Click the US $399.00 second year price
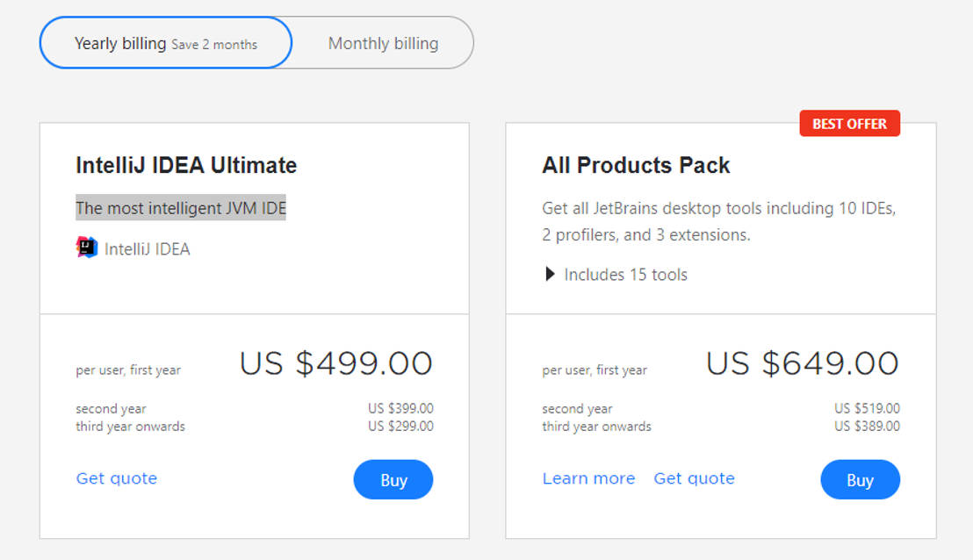 click(x=400, y=408)
